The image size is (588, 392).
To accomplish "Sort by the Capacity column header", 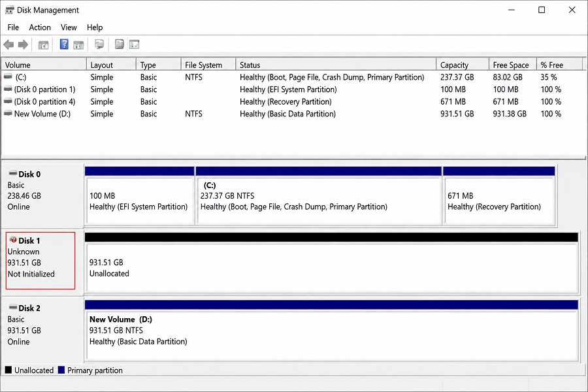I will coord(463,65).
